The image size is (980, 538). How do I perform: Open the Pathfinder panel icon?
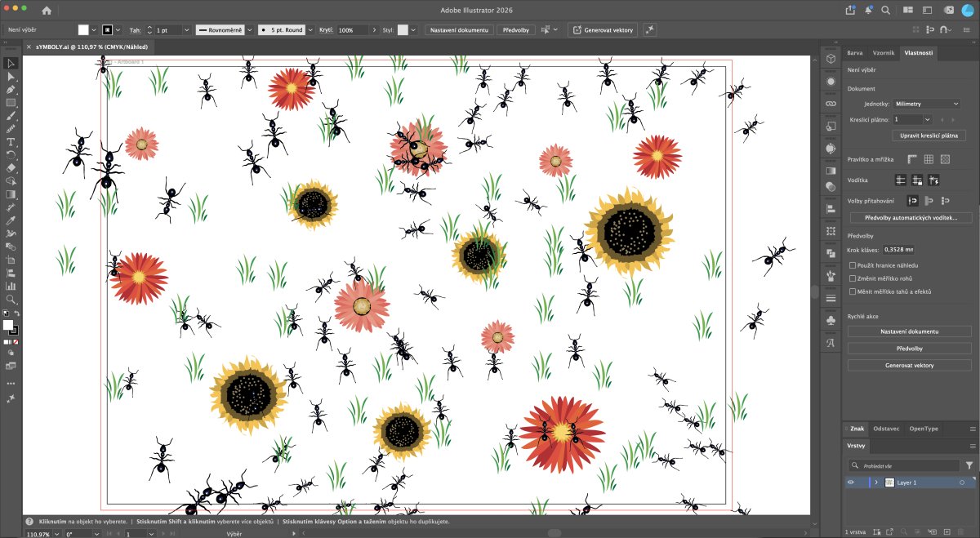coord(831,254)
